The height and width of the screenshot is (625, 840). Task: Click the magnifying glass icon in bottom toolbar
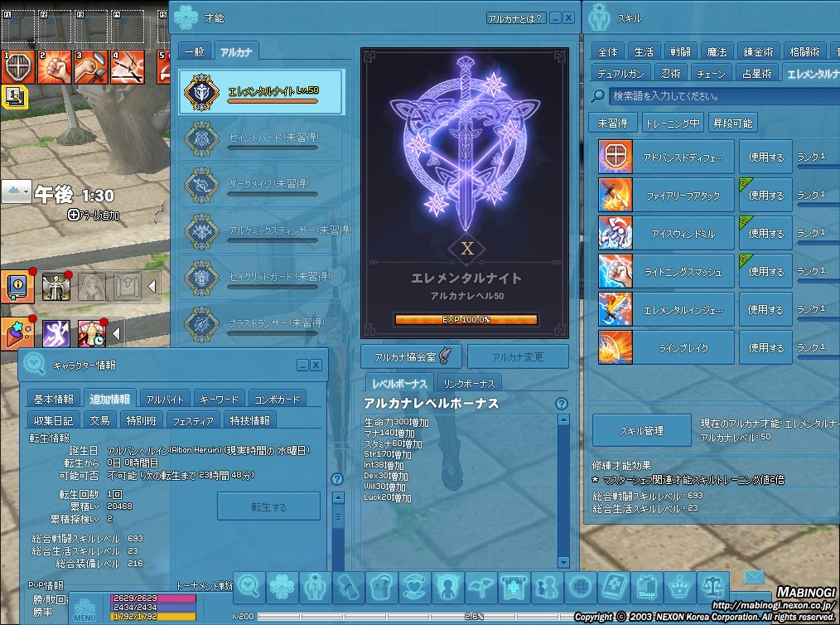point(249,589)
